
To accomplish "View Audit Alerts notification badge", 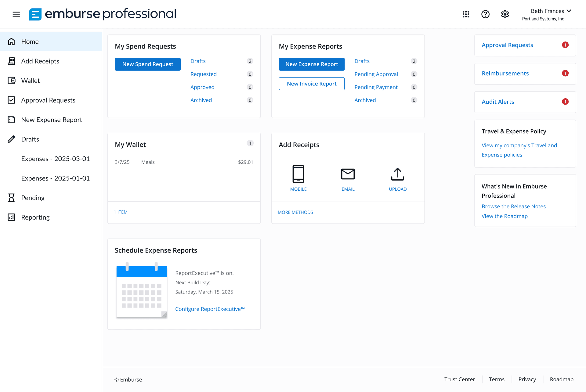I will 566,102.
